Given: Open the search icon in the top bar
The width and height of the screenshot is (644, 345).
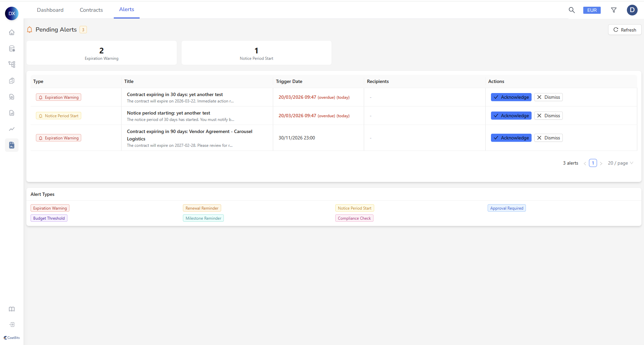Looking at the screenshot, I should 572,10.
